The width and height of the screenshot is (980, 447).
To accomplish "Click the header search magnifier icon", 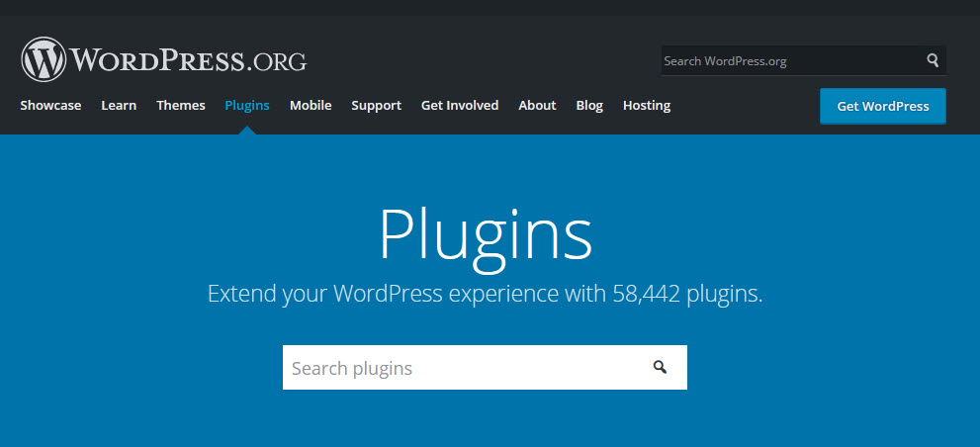I will click(932, 60).
